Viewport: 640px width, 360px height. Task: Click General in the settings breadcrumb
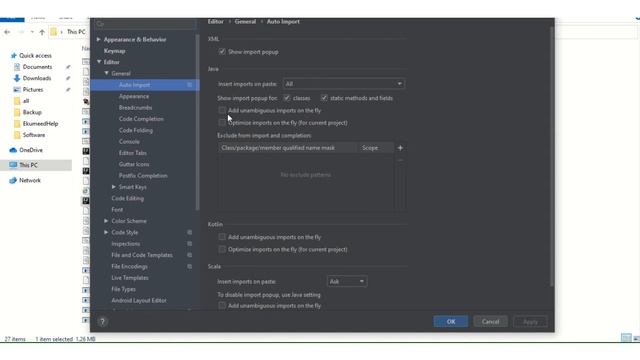point(245,22)
